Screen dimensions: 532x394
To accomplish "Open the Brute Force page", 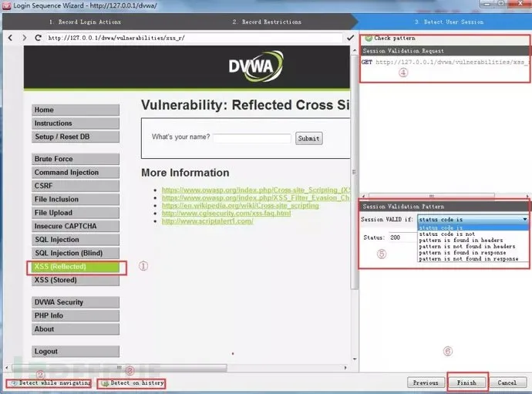I will 76,159.
